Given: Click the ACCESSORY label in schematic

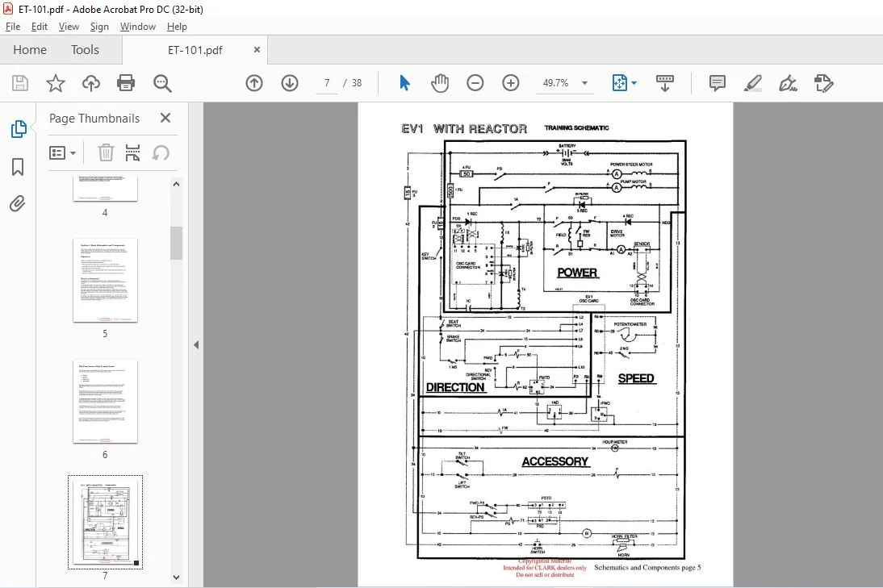Looking at the screenshot, I should [x=554, y=461].
